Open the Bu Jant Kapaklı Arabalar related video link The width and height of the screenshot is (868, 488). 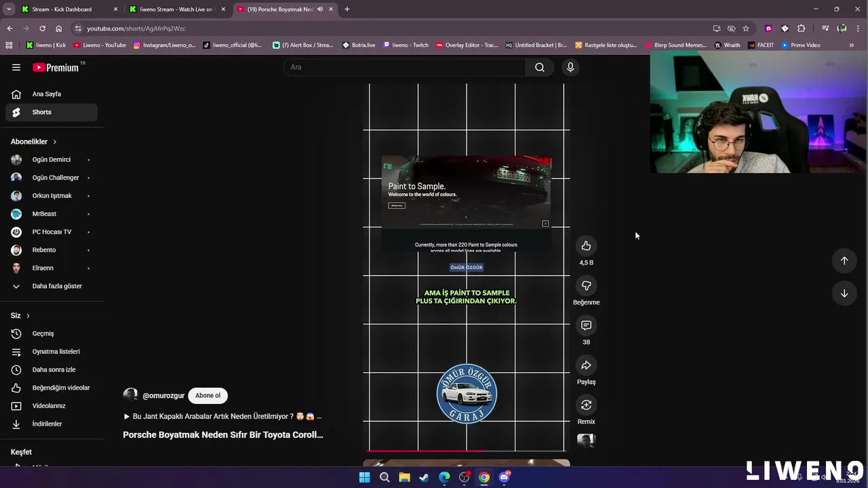point(222,417)
